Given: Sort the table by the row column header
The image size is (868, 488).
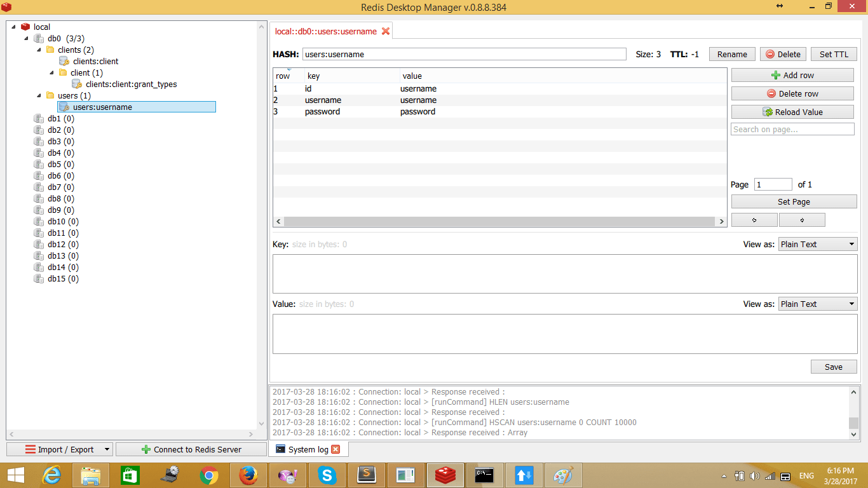Looking at the screenshot, I should pos(288,76).
